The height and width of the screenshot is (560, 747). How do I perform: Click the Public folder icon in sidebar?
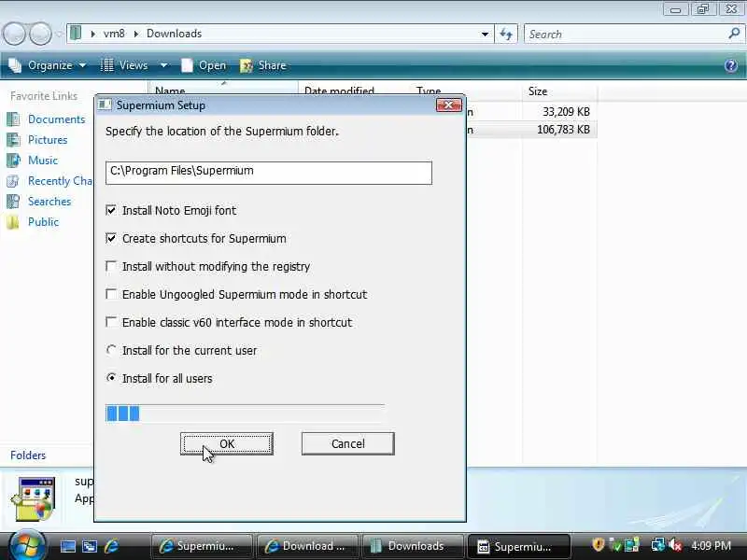pos(13,222)
